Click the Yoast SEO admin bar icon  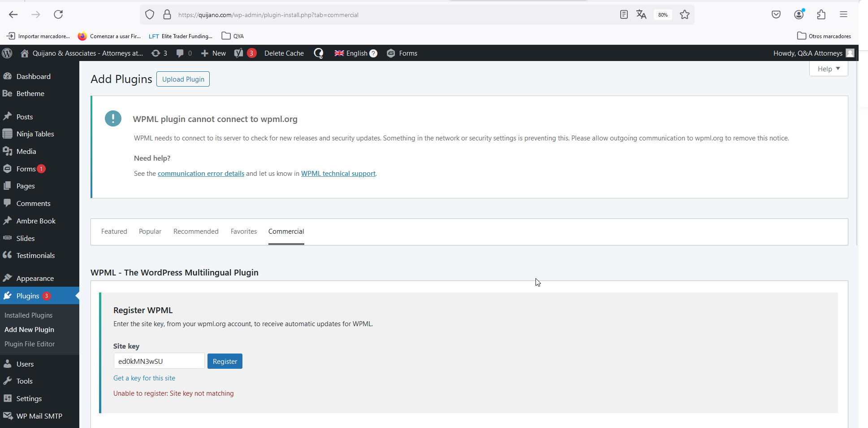(x=239, y=53)
